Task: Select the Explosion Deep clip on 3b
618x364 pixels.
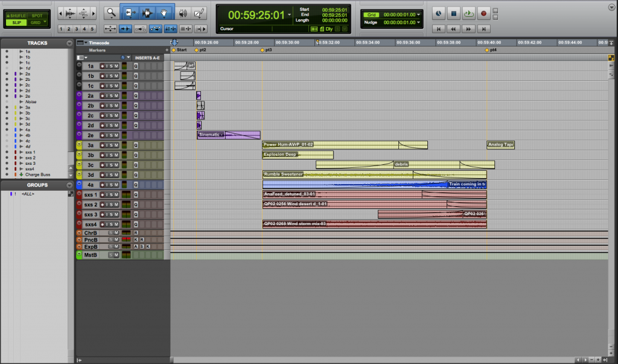Action: 297,155
